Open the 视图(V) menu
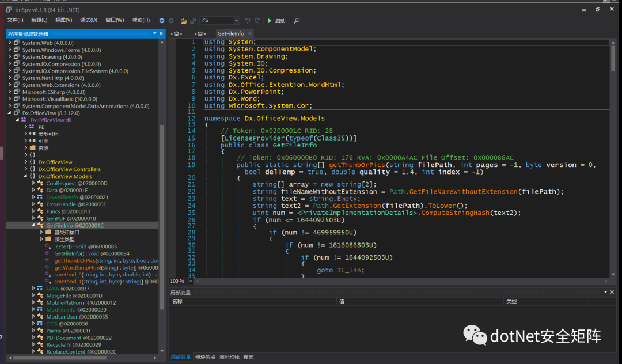The image size is (622, 364). pos(63,20)
